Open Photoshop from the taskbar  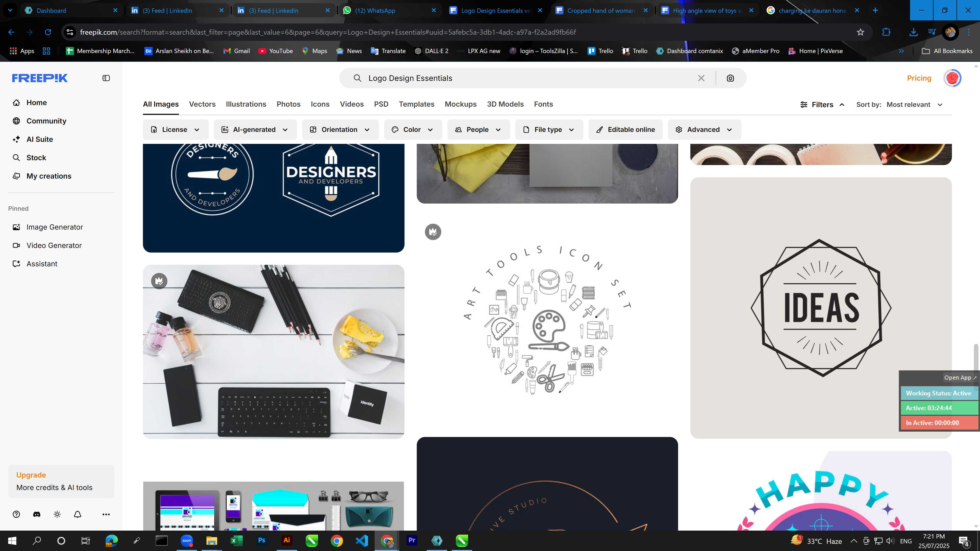pos(262,540)
